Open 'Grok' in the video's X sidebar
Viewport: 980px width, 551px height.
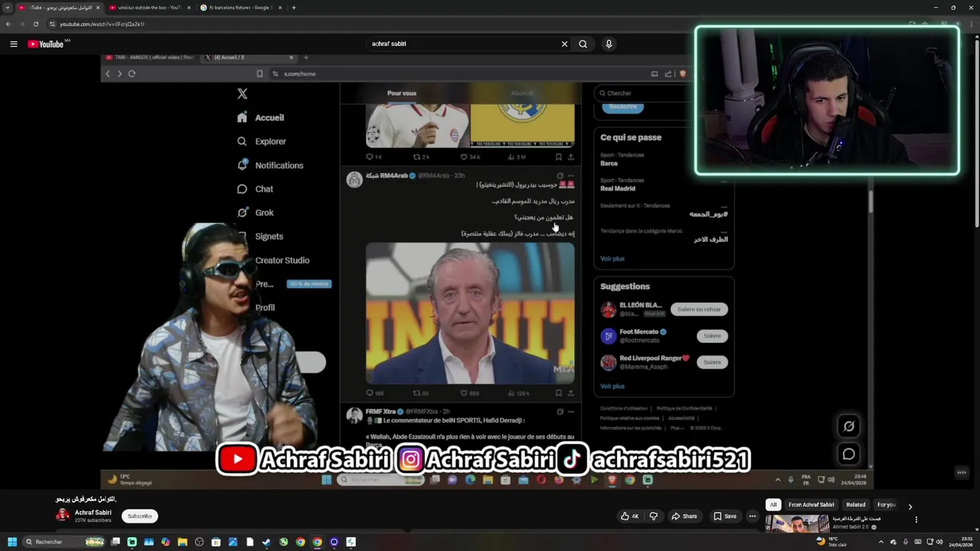pyautogui.click(x=256, y=213)
